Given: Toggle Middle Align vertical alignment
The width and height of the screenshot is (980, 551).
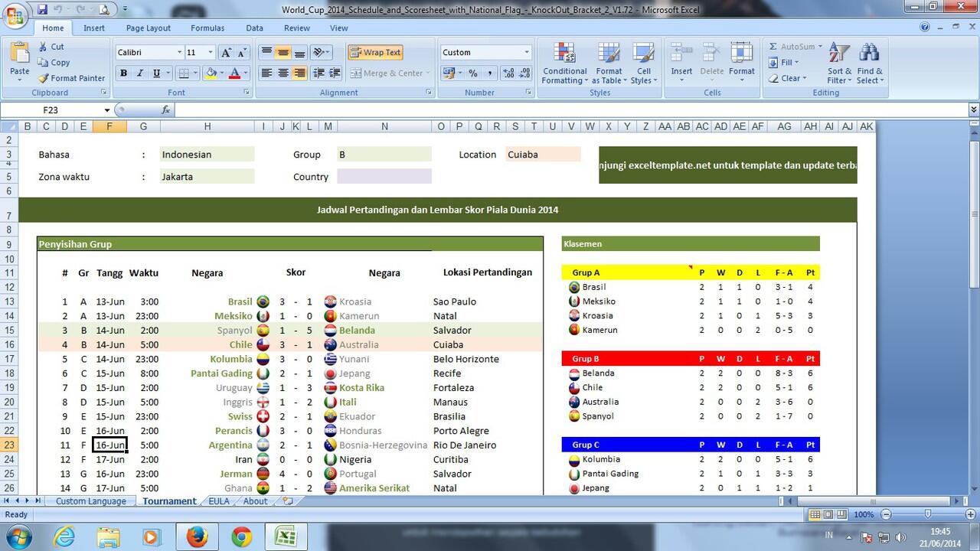Looking at the screenshot, I should [283, 53].
